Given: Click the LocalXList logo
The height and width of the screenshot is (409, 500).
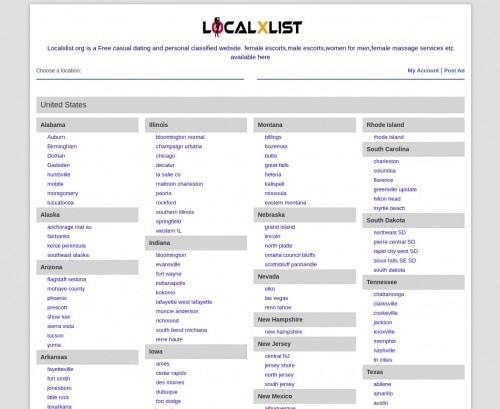Looking at the screenshot, I should coord(252,27).
